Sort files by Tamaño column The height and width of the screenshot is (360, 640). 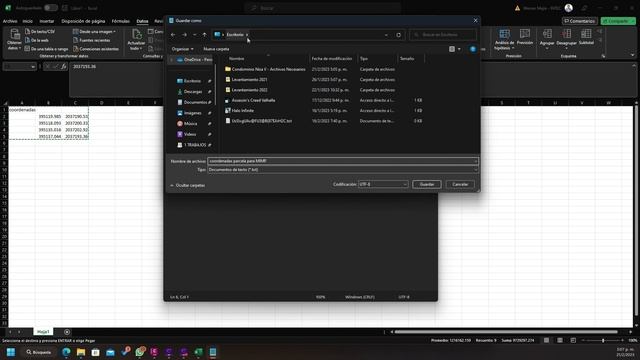pyautogui.click(x=407, y=59)
